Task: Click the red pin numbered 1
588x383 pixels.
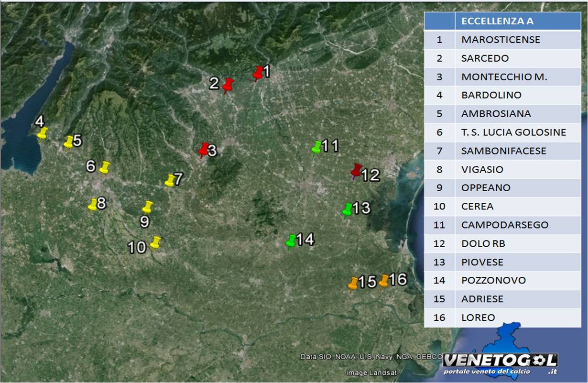Action: click(258, 73)
